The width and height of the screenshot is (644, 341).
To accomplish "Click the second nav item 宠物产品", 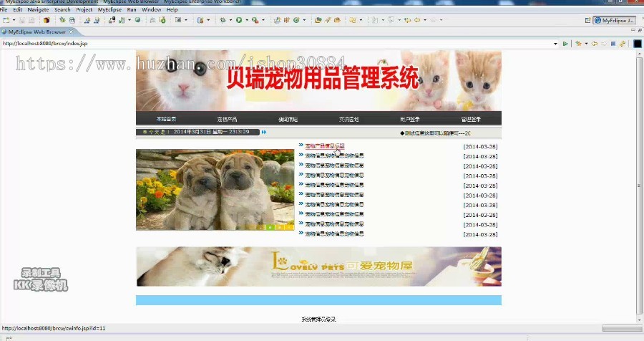I will 227,120.
